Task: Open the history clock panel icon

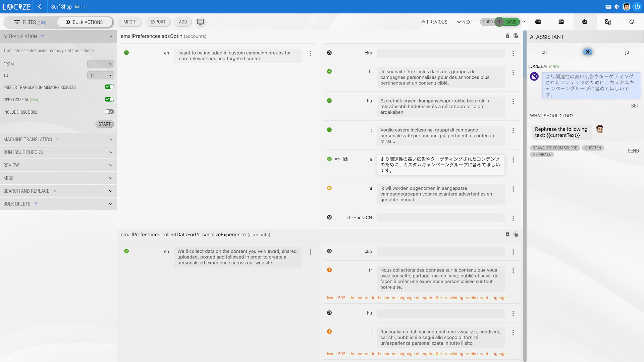Action: (x=632, y=22)
